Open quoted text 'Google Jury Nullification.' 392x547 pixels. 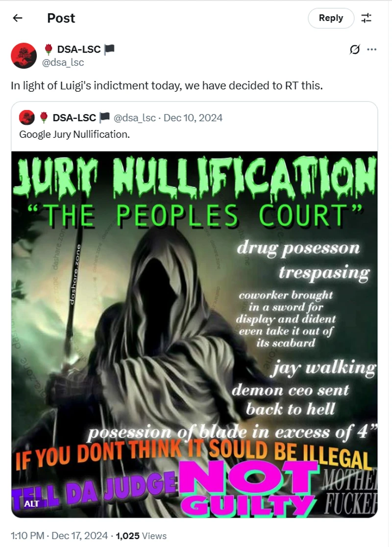74,134
